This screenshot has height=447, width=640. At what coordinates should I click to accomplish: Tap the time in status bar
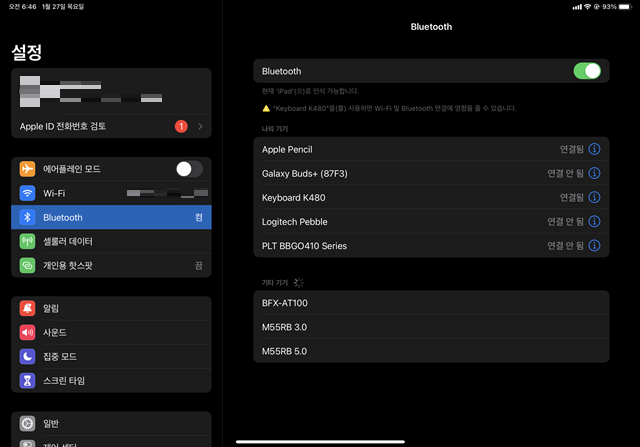click(22, 7)
